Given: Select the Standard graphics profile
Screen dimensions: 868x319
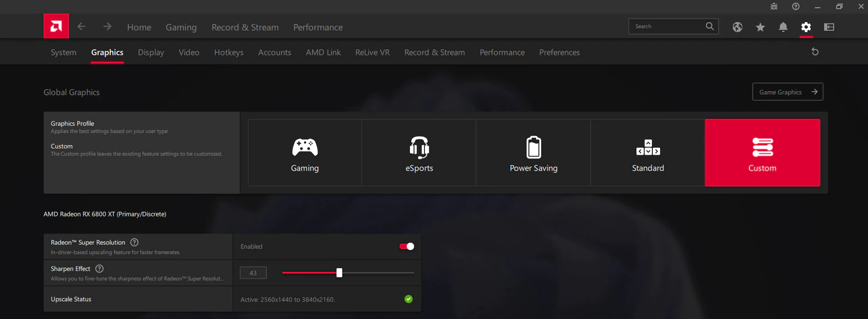Looking at the screenshot, I should click(x=648, y=153).
